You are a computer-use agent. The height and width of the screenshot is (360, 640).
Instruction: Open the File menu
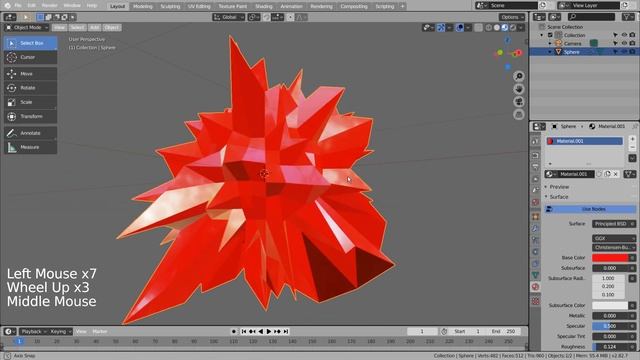[18, 6]
